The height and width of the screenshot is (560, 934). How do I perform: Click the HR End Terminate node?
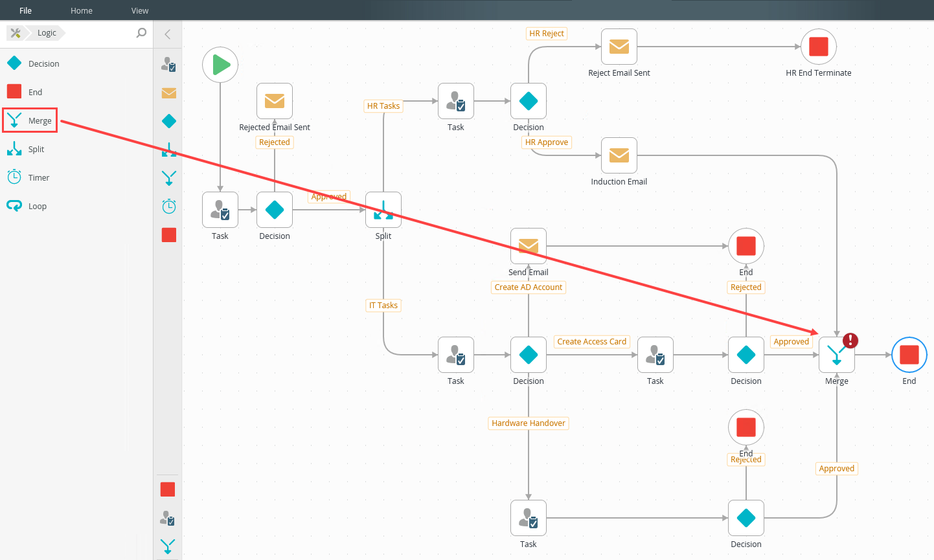pos(819,47)
